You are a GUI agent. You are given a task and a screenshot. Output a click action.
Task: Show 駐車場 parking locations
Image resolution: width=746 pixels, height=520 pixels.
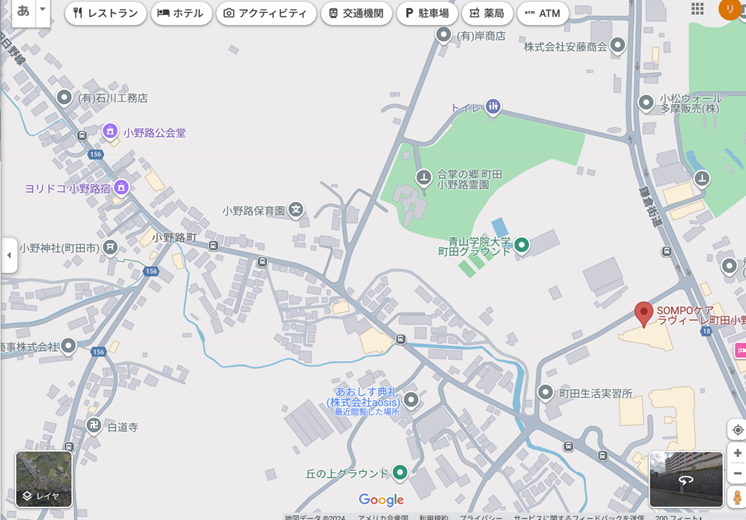point(427,13)
